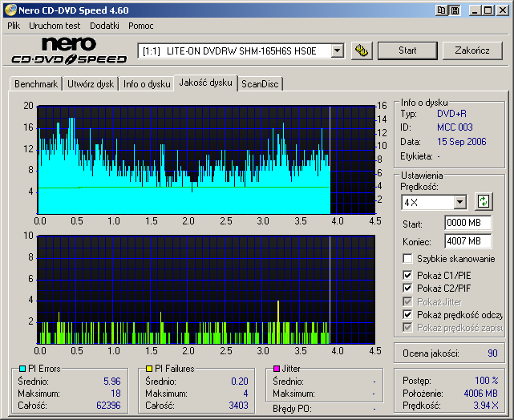Viewport: 514px width, 420px height.
Task: Maximize the Nero CD-DVD Speed window
Action: tap(488, 10)
